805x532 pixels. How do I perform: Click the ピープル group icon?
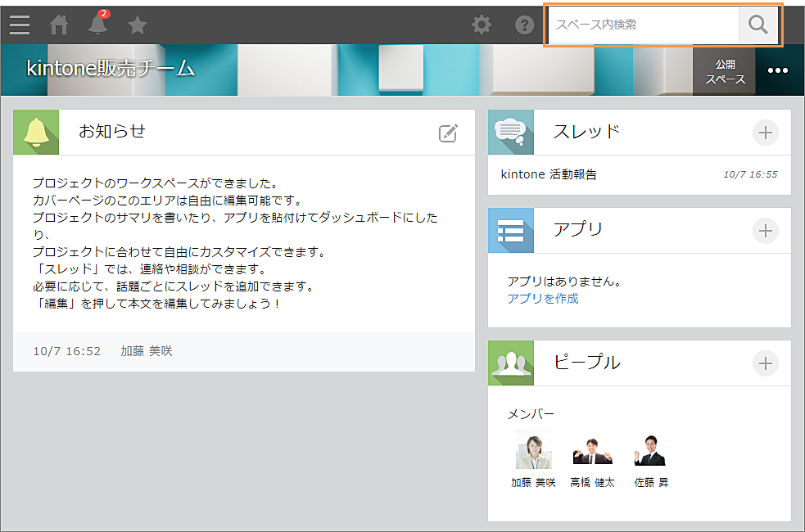point(511,363)
